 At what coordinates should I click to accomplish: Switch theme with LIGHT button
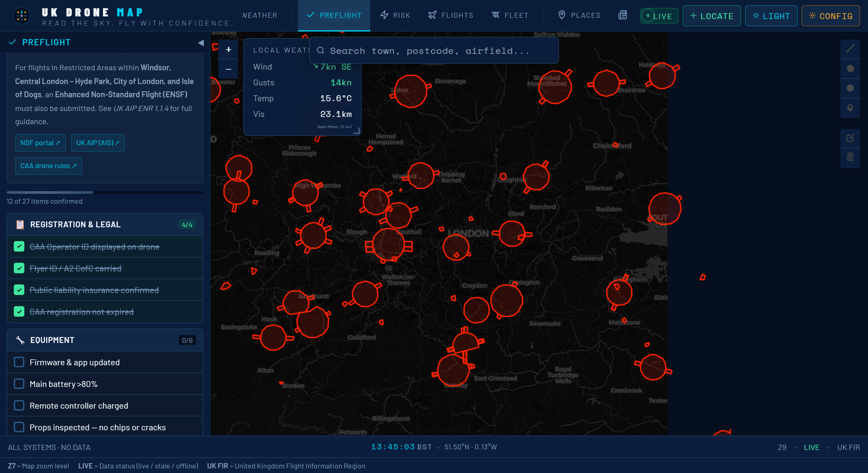coord(771,16)
